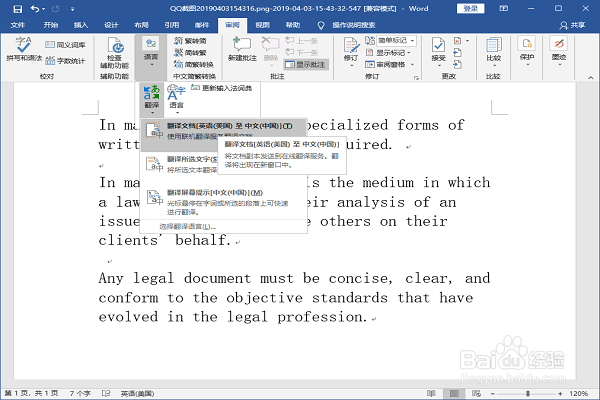The width and height of the screenshot is (600, 400).
Task: Click 新建批注 new comment
Action: pyautogui.click(x=242, y=49)
